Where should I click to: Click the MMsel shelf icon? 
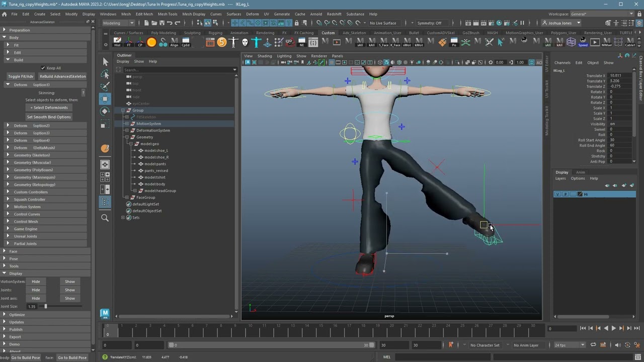tap(607, 42)
